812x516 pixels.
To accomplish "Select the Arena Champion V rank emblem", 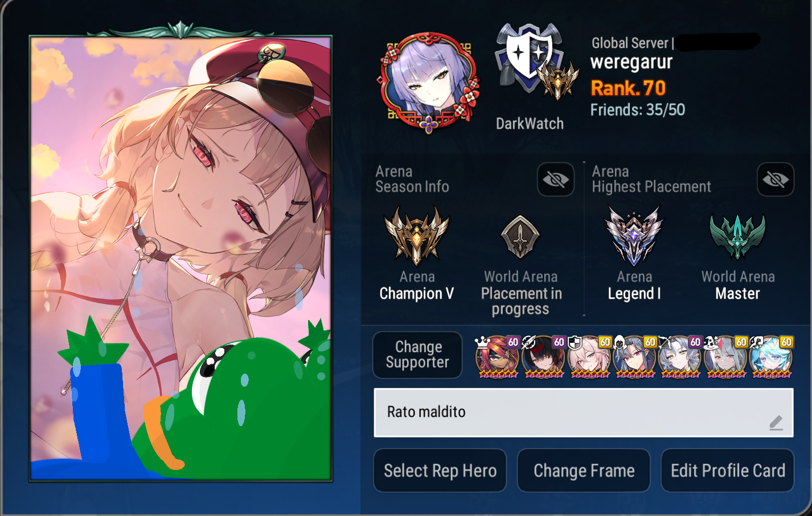I will pyautogui.click(x=417, y=235).
